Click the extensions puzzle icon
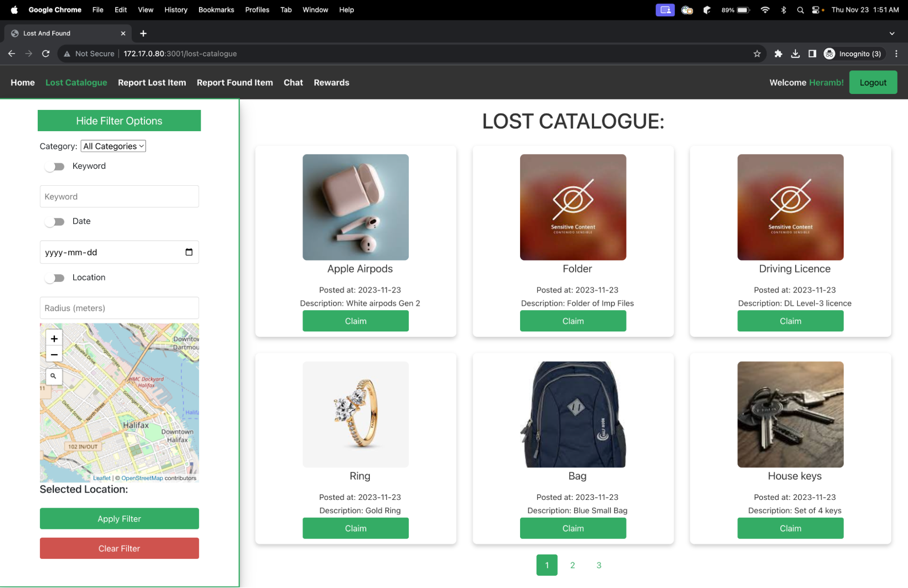Viewport: 908px width, 588px height. [778, 54]
